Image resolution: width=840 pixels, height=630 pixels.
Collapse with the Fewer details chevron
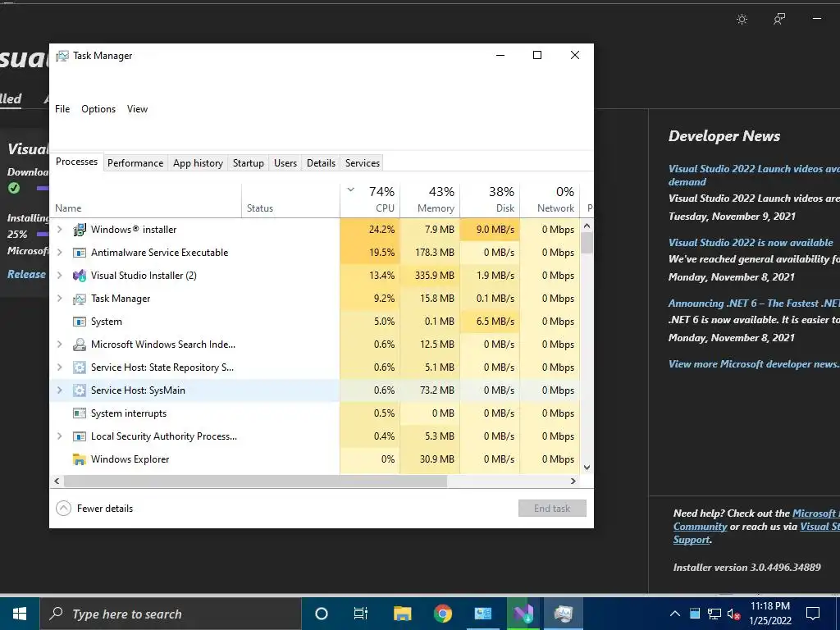63,509
